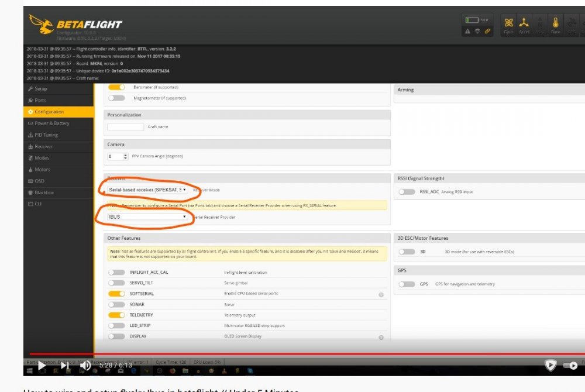Click the failsafe parachute status icon
The image size is (585, 392).
pos(477,32)
